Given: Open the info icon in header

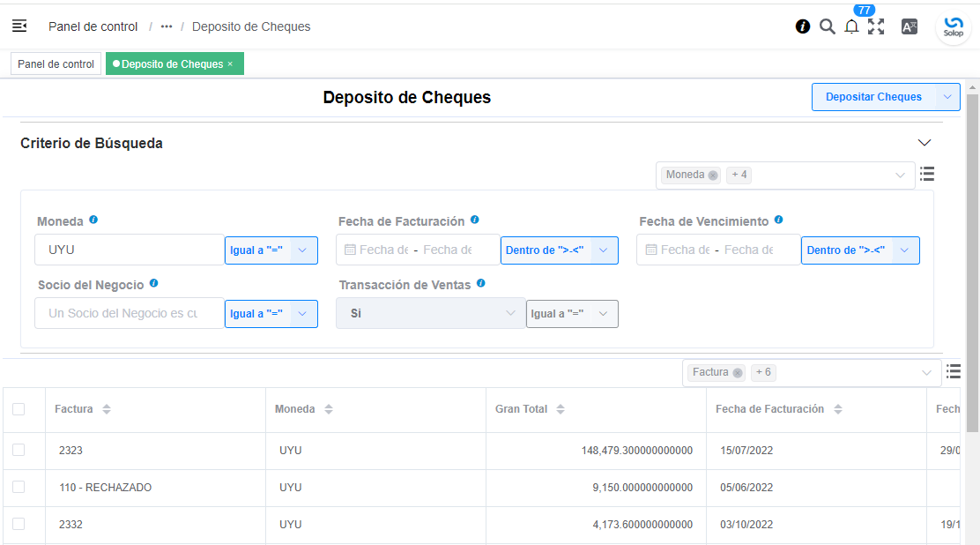Looking at the screenshot, I should [803, 26].
